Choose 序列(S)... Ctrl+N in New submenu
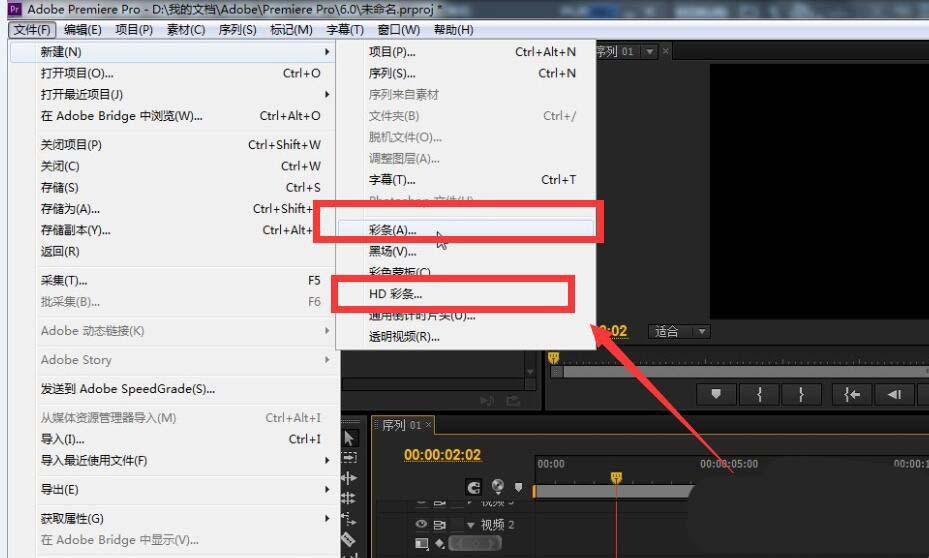Viewport: 929px width, 558px height. click(x=466, y=73)
